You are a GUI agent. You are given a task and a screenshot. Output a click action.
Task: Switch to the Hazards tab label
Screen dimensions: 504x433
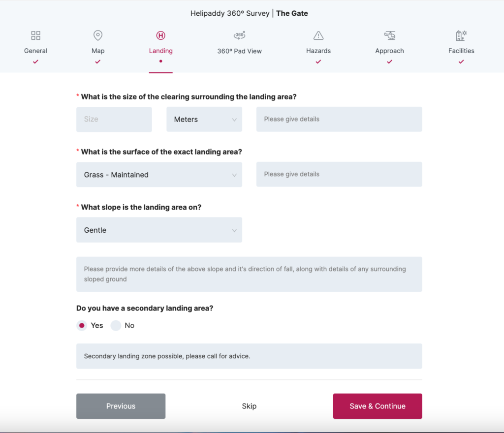(x=318, y=51)
